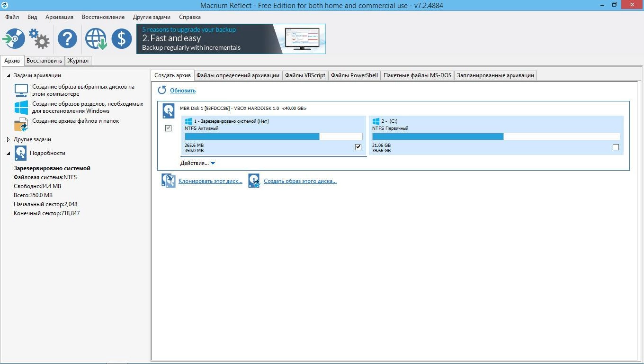
Task: Open the Действия dropdown menu
Action: [197, 163]
